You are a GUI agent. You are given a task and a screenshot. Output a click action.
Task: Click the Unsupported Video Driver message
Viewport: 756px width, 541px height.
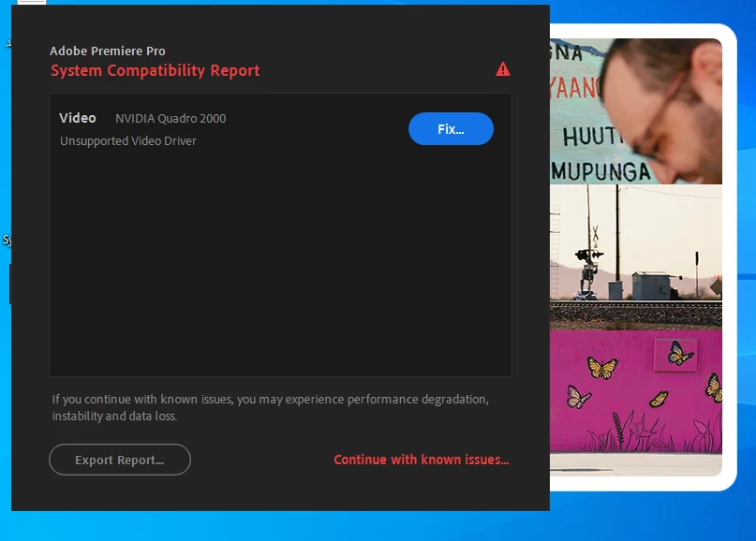127,141
